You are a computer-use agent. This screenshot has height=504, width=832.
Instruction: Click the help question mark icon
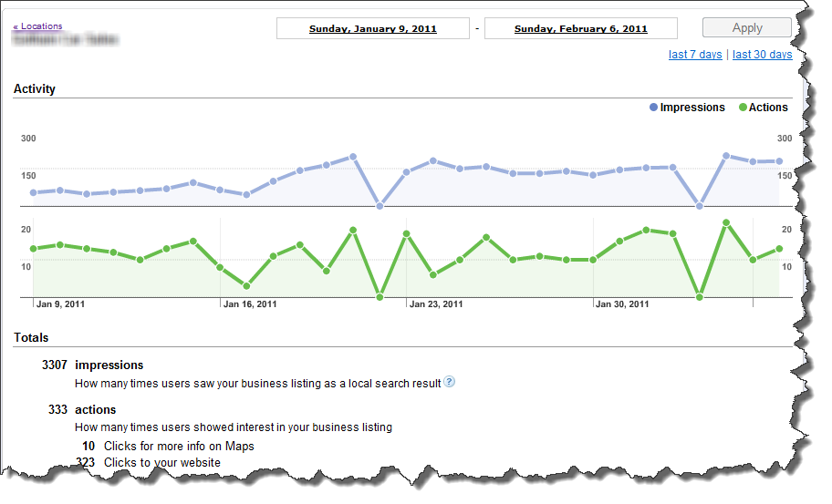(x=449, y=382)
